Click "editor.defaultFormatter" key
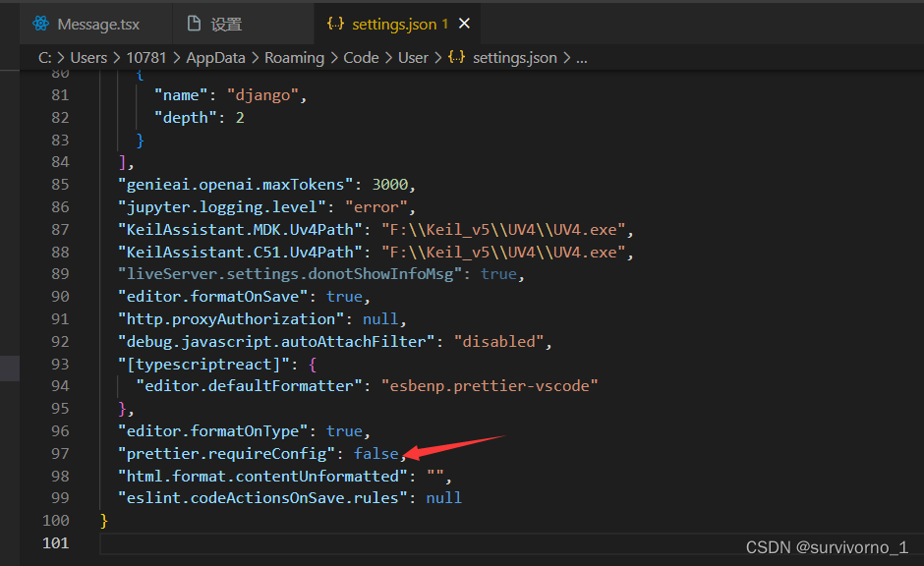924x566 pixels. pos(249,386)
